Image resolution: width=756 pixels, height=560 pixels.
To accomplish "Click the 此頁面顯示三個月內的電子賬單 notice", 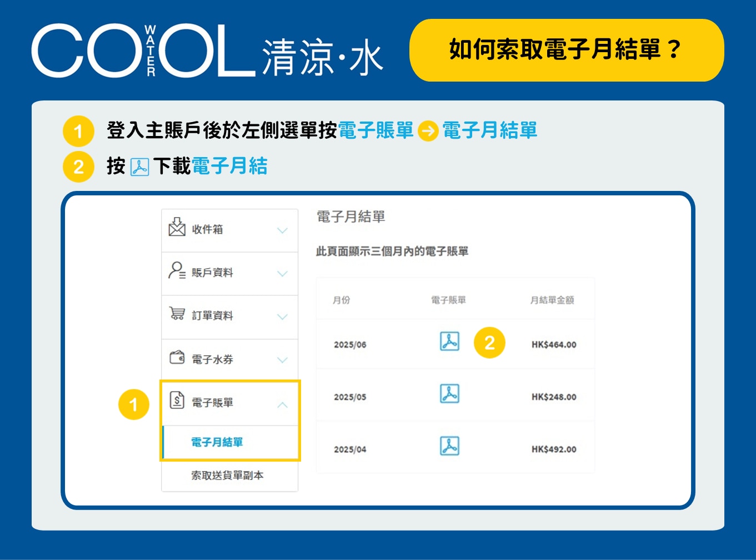I will point(392,251).
